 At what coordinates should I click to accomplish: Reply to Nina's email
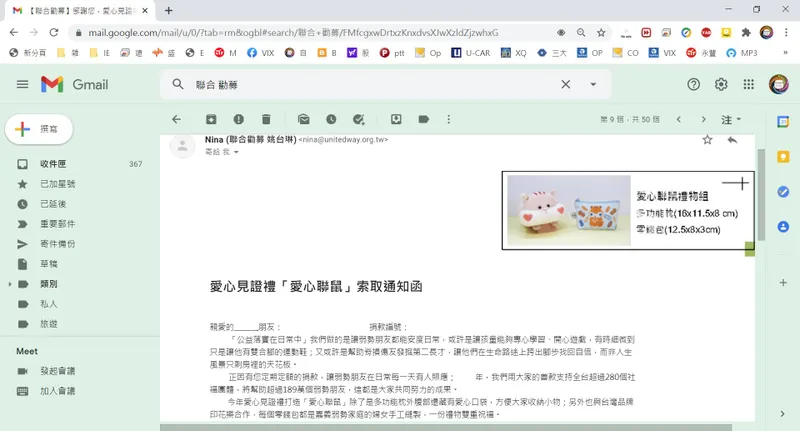click(x=732, y=140)
